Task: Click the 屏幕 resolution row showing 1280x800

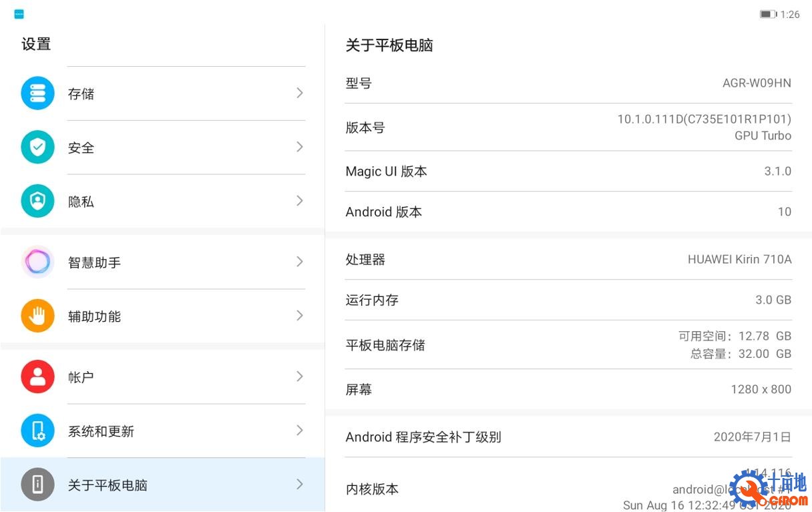Action: coord(568,389)
